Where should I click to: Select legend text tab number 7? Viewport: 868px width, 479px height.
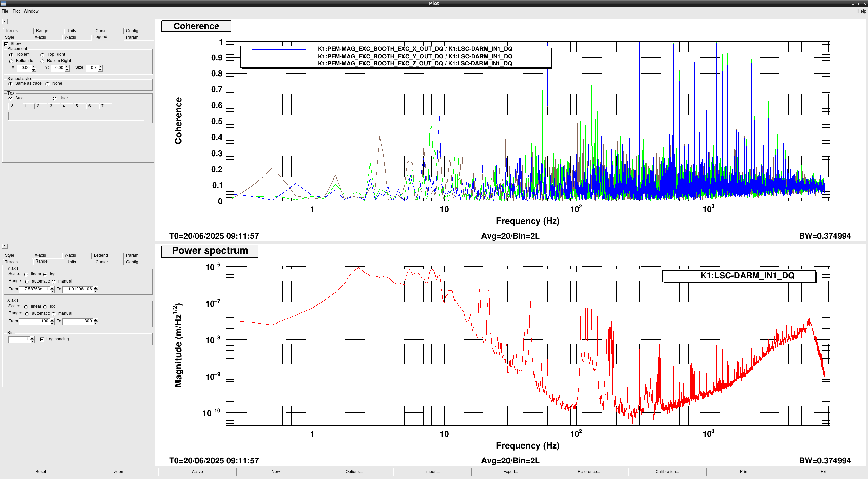[105, 106]
